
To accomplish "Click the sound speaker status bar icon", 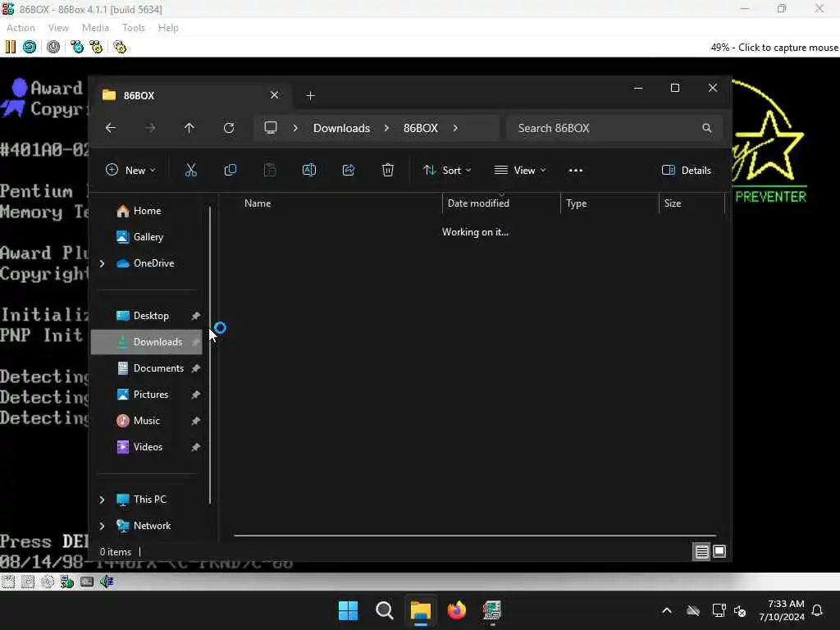I will (106, 582).
